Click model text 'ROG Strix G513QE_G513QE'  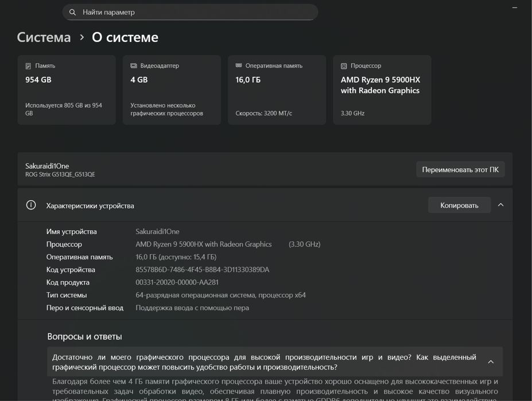point(60,174)
